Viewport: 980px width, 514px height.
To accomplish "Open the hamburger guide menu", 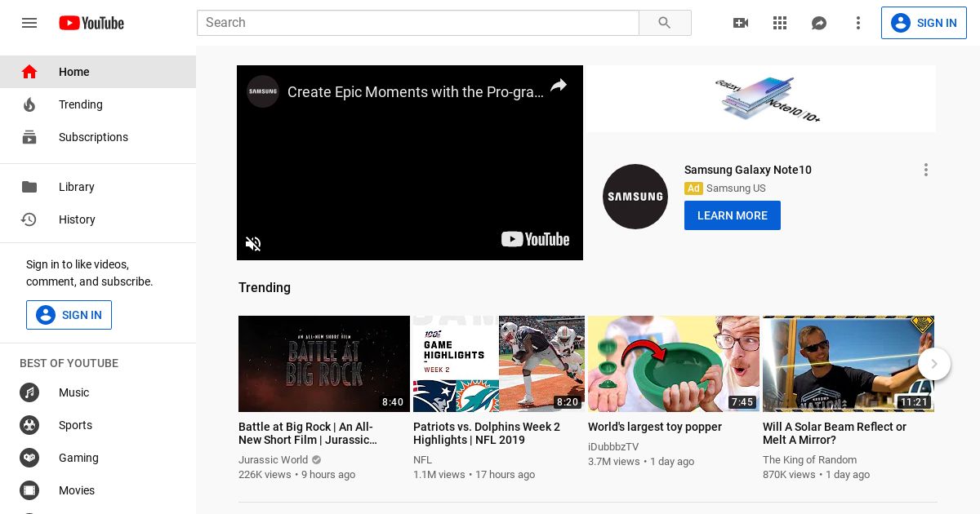I will tap(29, 23).
